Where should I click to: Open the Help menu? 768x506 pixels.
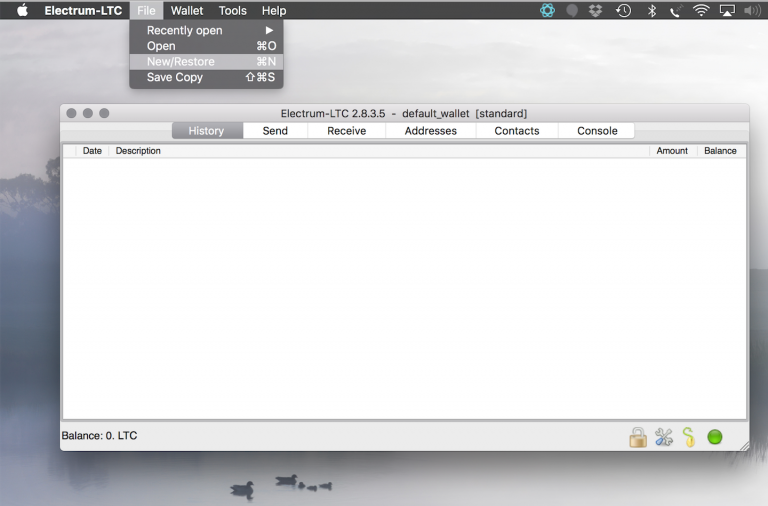click(274, 10)
